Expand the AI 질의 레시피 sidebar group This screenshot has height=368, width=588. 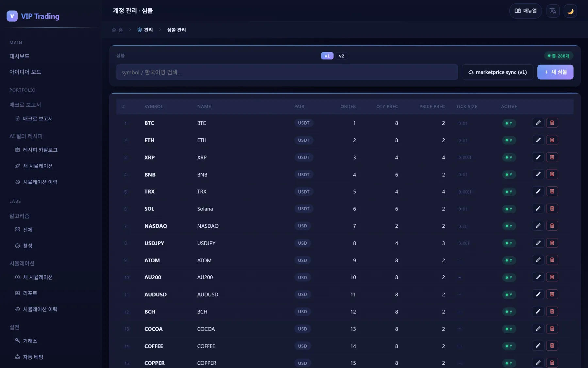click(x=26, y=136)
